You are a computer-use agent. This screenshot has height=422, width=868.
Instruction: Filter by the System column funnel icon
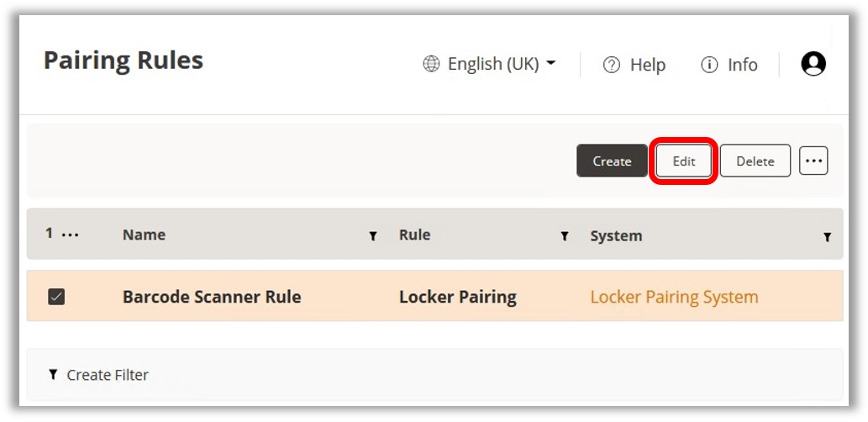tap(827, 238)
